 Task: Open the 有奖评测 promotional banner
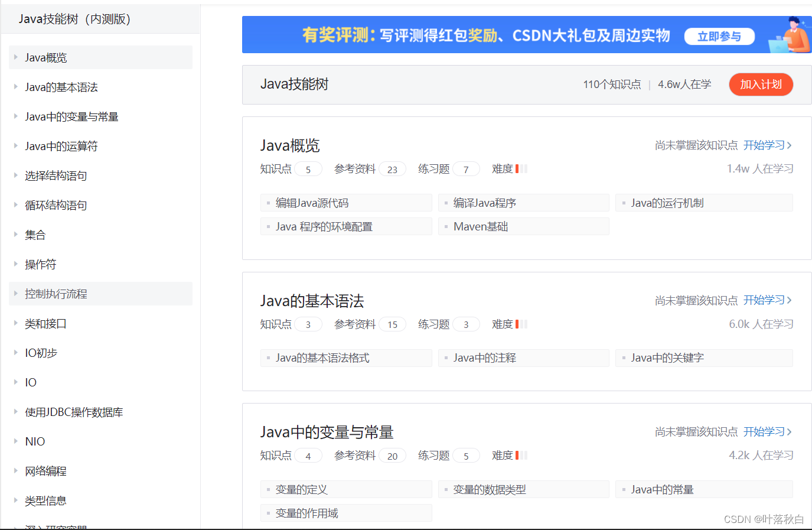tap(527, 34)
